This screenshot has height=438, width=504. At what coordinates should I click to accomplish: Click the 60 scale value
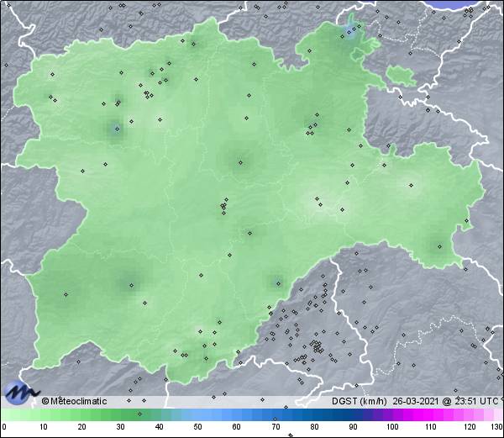coord(236,427)
